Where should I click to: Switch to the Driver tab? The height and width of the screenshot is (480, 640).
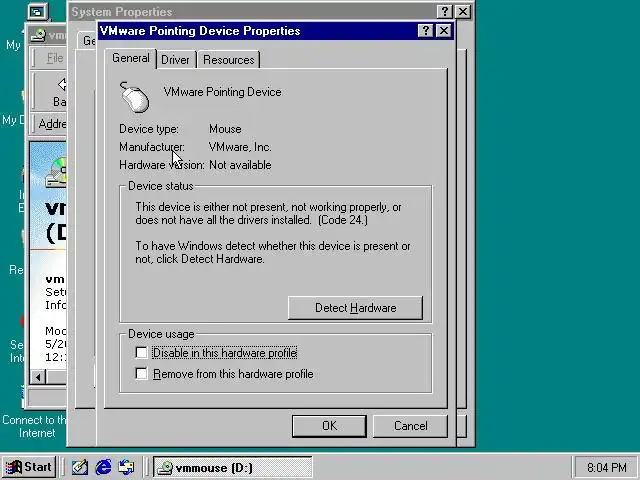(x=175, y=60)
